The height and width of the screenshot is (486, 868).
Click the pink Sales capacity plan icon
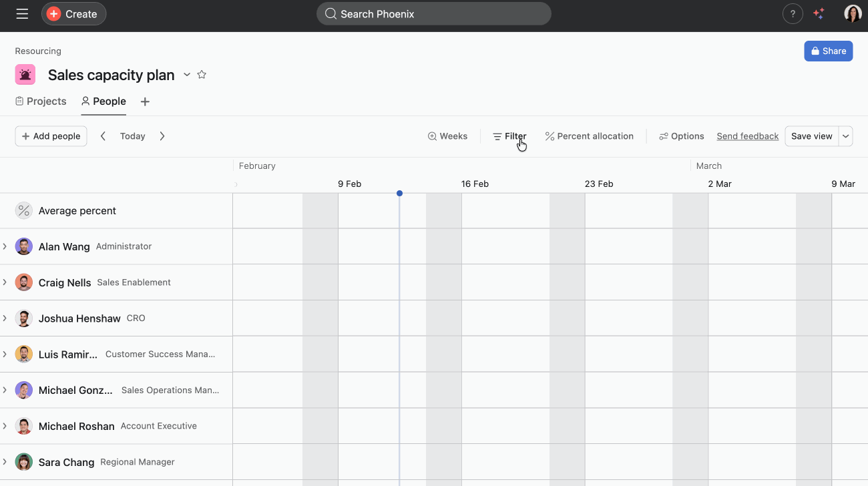click(25, 75)
